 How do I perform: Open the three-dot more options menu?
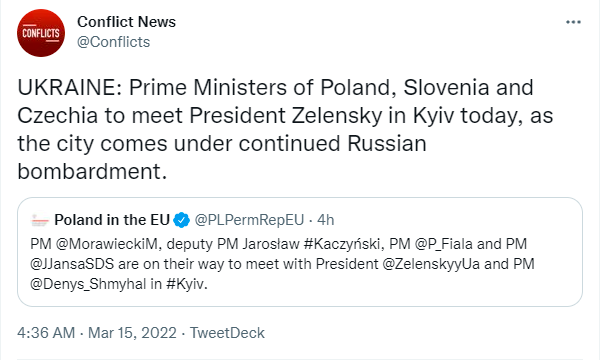point(573,22)
